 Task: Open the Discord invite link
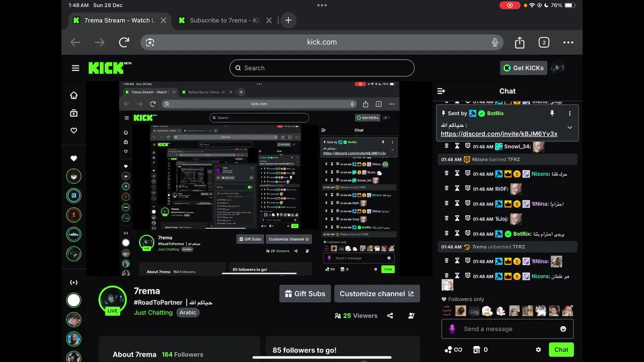(499, 134)
